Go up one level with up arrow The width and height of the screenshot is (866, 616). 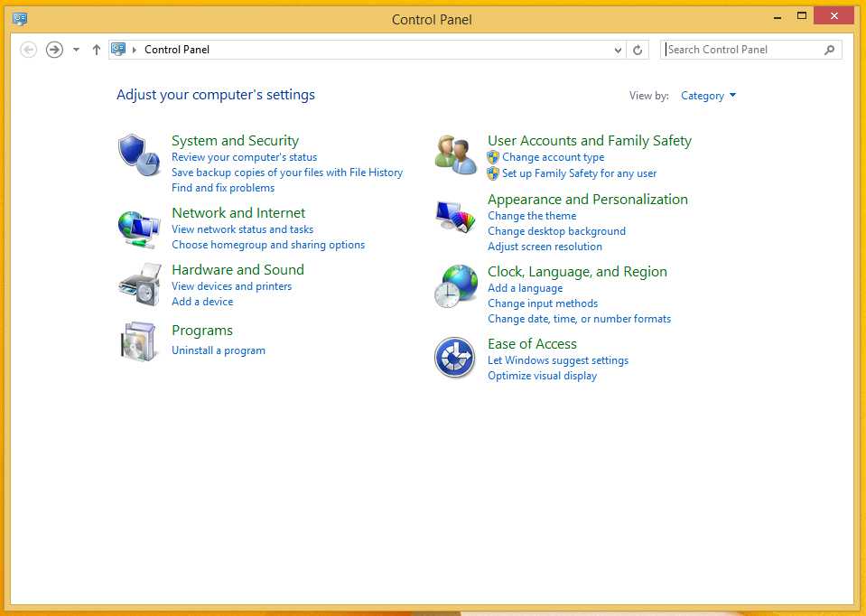click(x=97, y=50)
